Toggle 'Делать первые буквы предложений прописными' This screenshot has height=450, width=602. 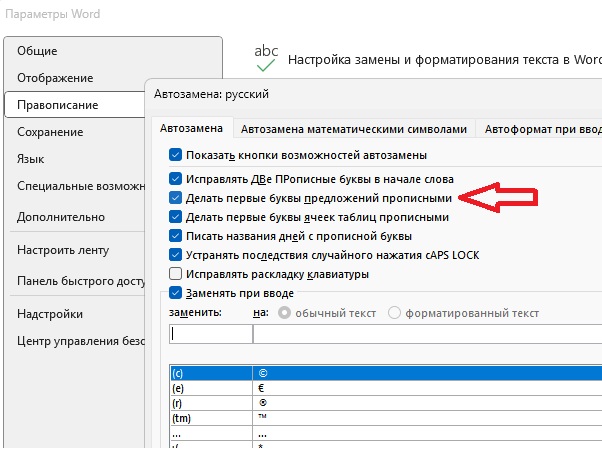tap(175, 198)
